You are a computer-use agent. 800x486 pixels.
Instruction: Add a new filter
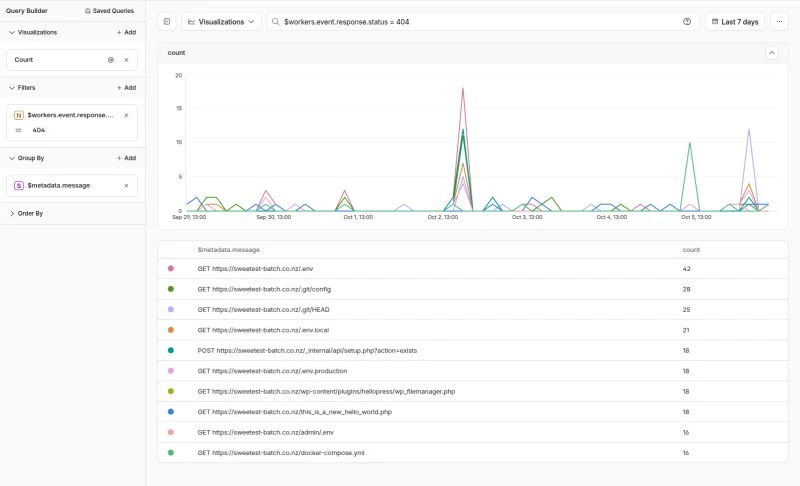click(126, 88)
